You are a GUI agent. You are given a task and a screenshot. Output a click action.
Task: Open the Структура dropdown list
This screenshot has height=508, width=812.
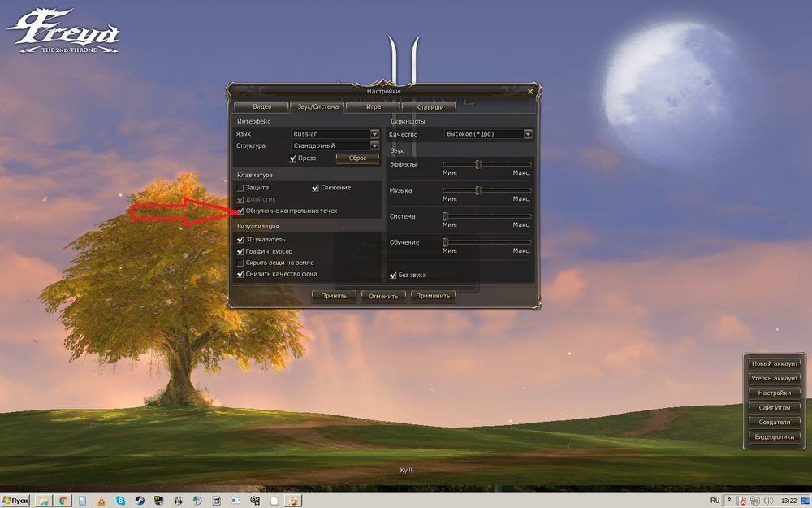(x=374, y=146)
